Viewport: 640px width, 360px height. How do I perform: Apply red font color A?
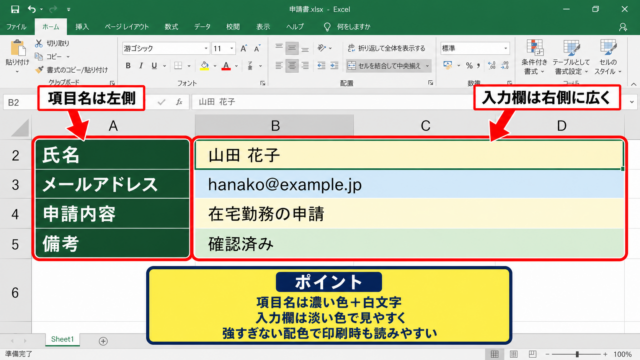point(226,66)
